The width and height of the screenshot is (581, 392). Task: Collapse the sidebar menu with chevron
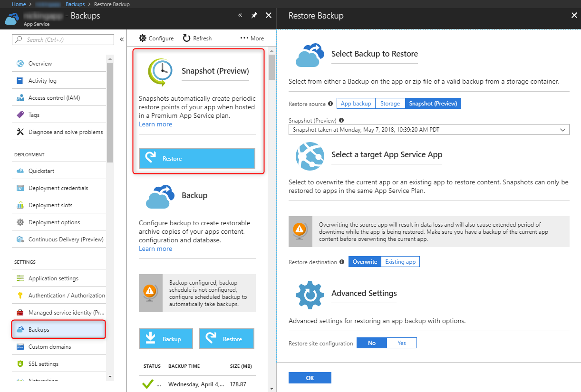coord(122,39)
